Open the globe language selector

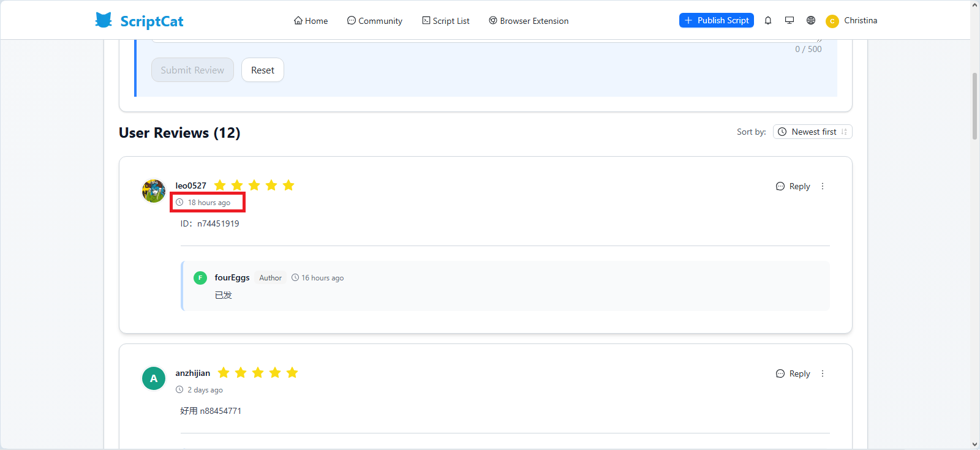click(x=811, y=20)
